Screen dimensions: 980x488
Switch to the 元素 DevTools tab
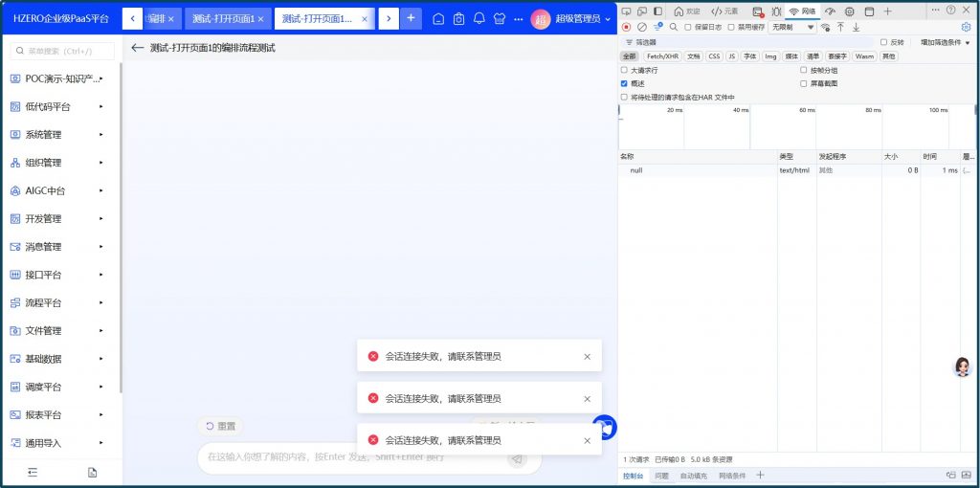[725, 11]
